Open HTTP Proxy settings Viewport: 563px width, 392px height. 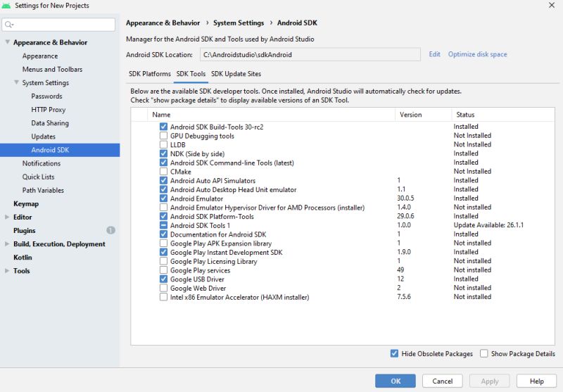coord(48,110)
